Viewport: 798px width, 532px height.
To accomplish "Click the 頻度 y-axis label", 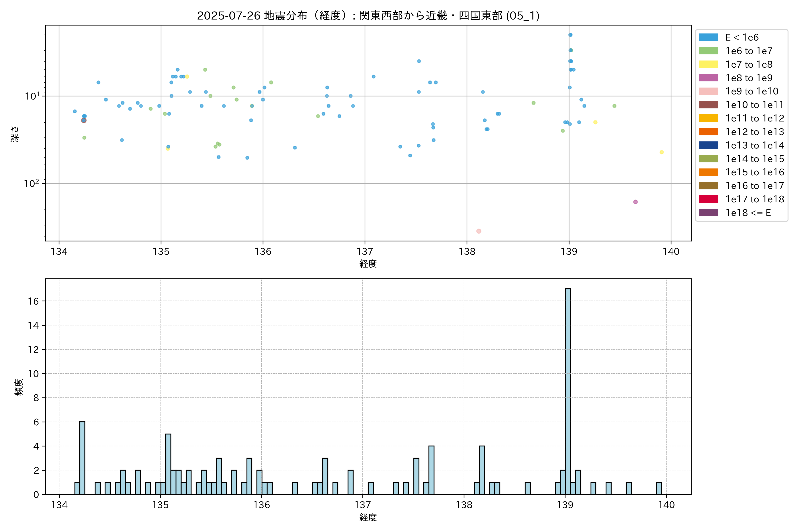I will 19,387.
